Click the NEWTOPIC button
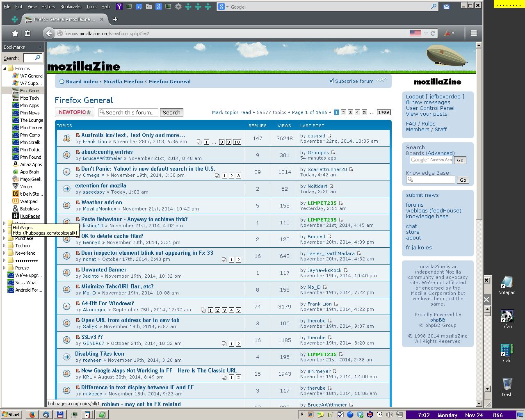Image resolution: width=525 pixels, height=420 pixels. pos(75,112)
